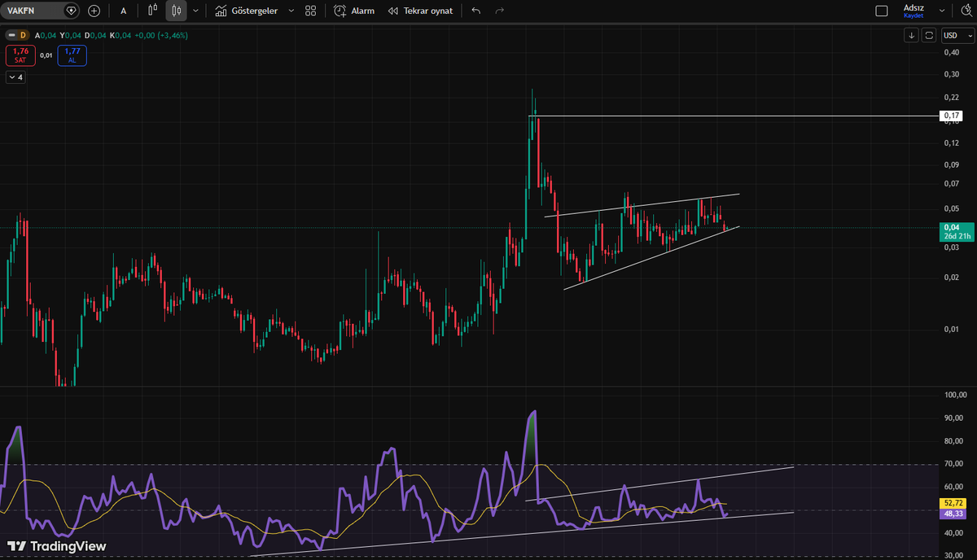
Task: Click the 0,12 price scale label
Action: click(951, 143)
